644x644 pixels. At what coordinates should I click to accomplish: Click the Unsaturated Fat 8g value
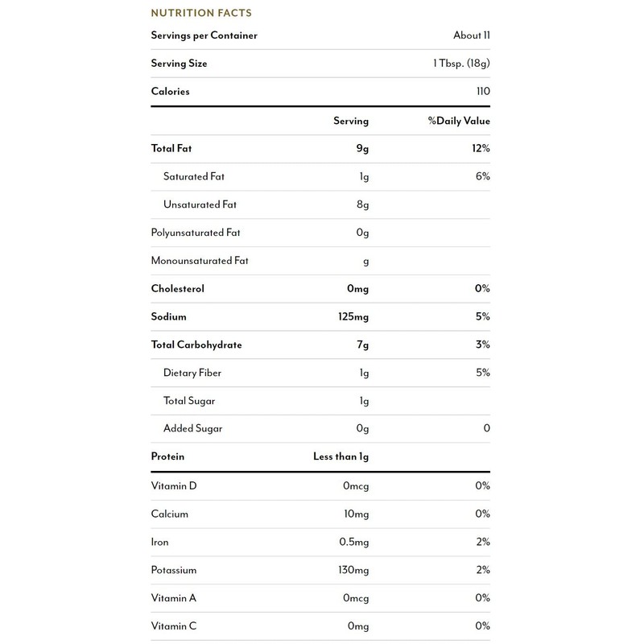click(x=362, y=204)
